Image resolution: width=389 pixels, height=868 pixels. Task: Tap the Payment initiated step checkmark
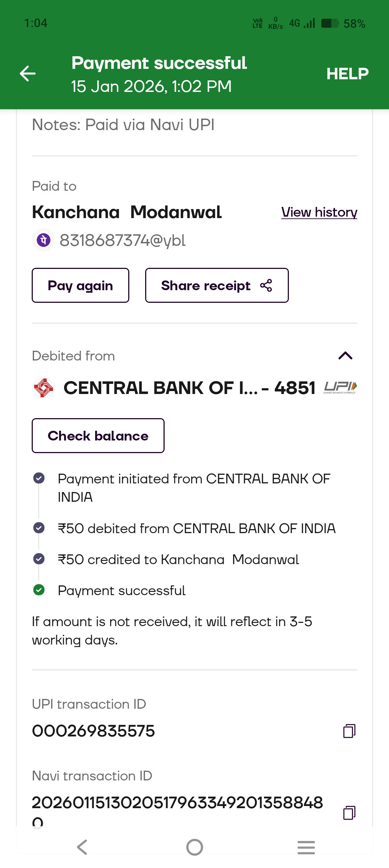click(39, 478)
